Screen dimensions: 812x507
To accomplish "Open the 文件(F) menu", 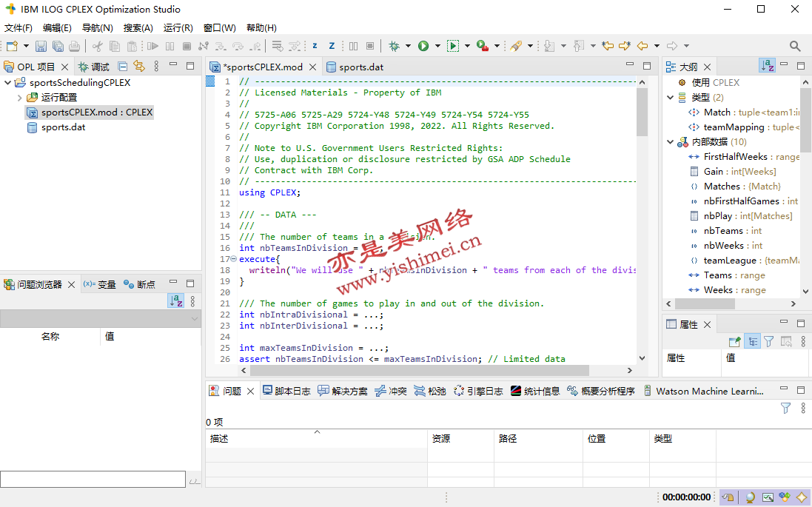I will tap(18, 28).
